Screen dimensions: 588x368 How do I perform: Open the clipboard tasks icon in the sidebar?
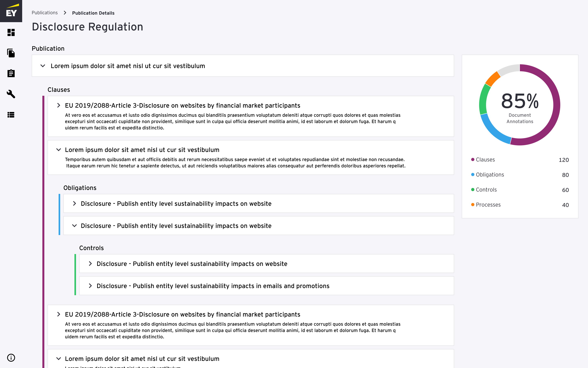coord(11,73)
